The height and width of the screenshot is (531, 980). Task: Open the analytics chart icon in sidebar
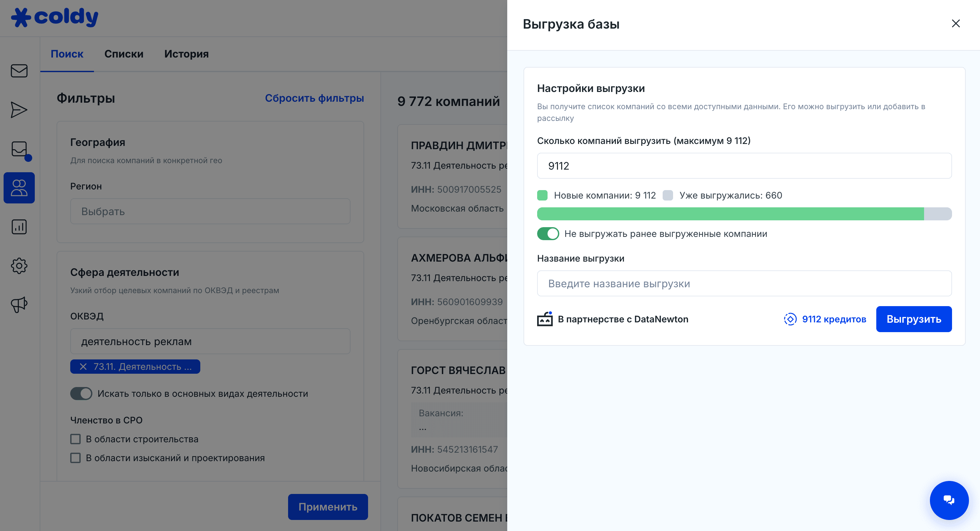point(19,227)
